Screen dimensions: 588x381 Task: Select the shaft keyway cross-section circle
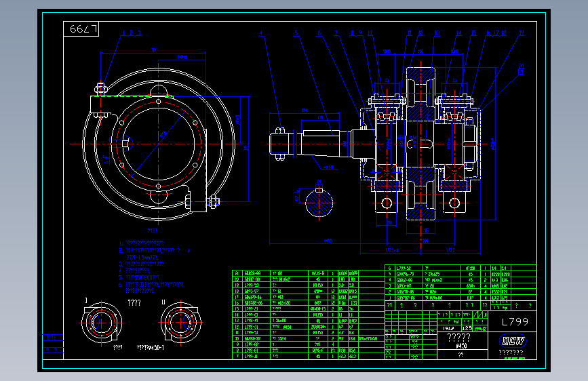pyautogui.click(x=319, y=203)
